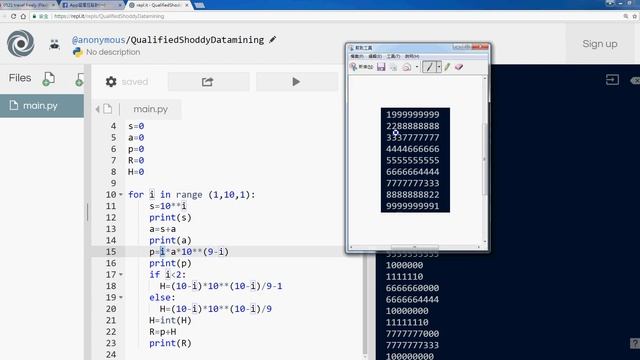Click browser home icon
The image size is (640, 360).
pyautogui.click(x=23, y=16)
